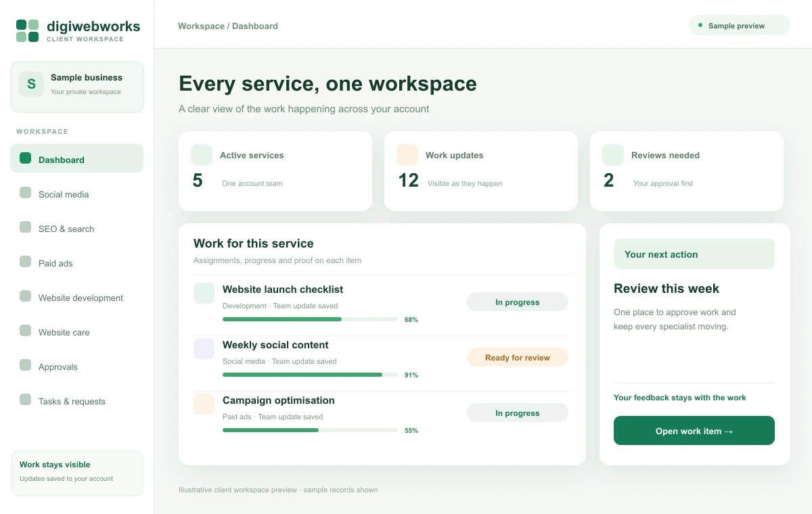The image size is (812, 514).
Task: Click the Website development sidebar icon
Action: point(25,296)
